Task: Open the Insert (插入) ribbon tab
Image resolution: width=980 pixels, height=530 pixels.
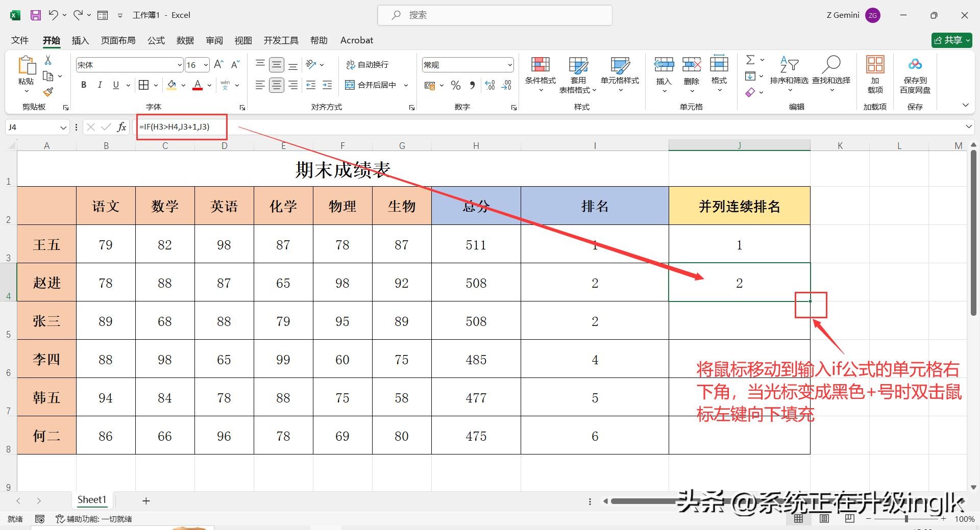Action: (80, 40)
